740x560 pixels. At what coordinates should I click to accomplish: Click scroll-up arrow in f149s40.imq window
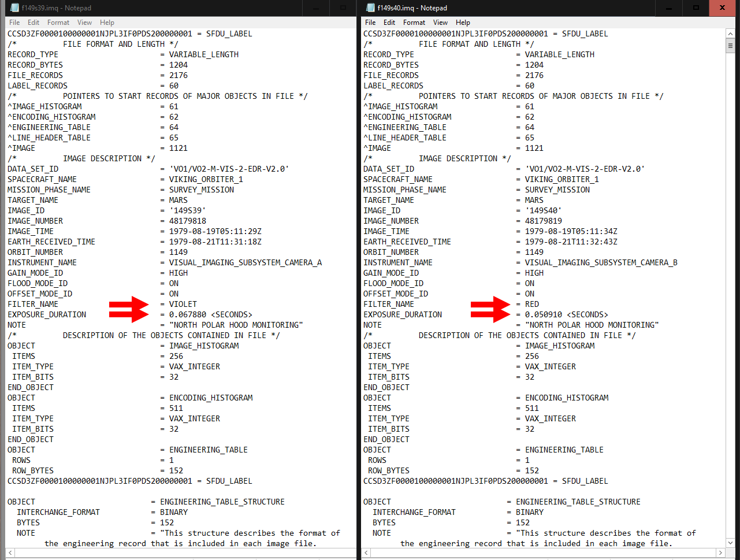tap(731, 34)
